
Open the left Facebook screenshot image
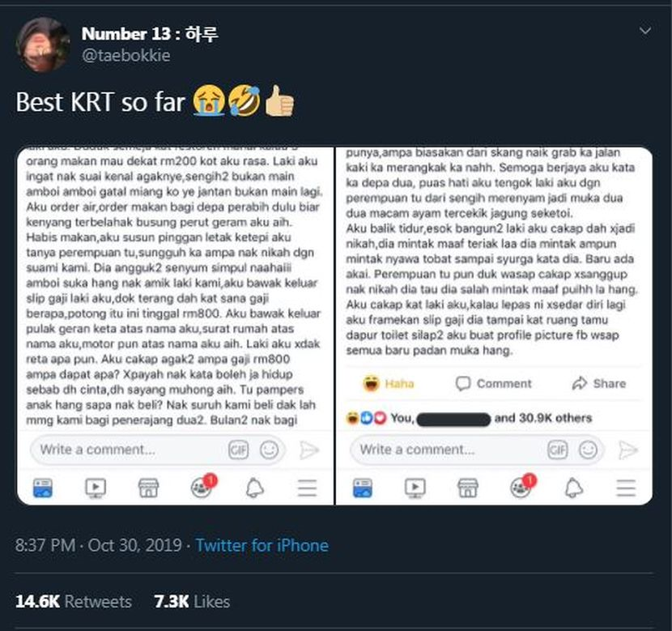click(x=175, y=326)
